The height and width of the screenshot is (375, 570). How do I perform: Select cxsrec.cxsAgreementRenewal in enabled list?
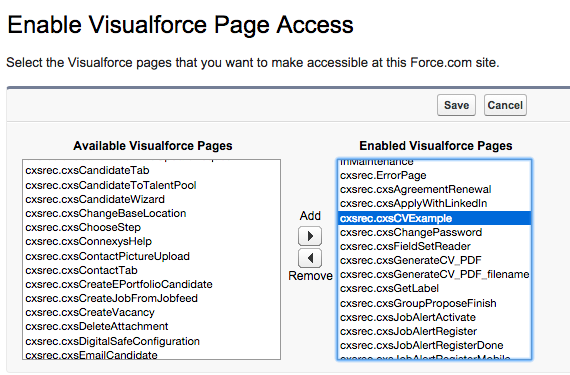point(434,189)
